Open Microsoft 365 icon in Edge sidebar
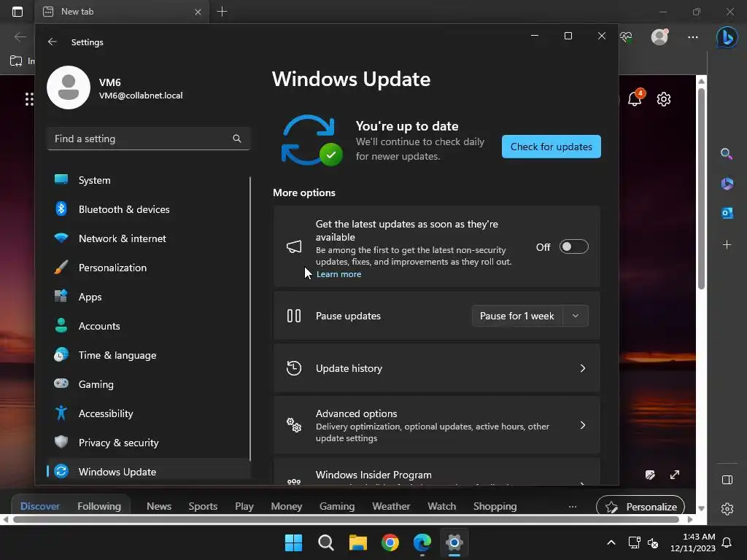This screenshot has width=747, height=560. point(727,183)
